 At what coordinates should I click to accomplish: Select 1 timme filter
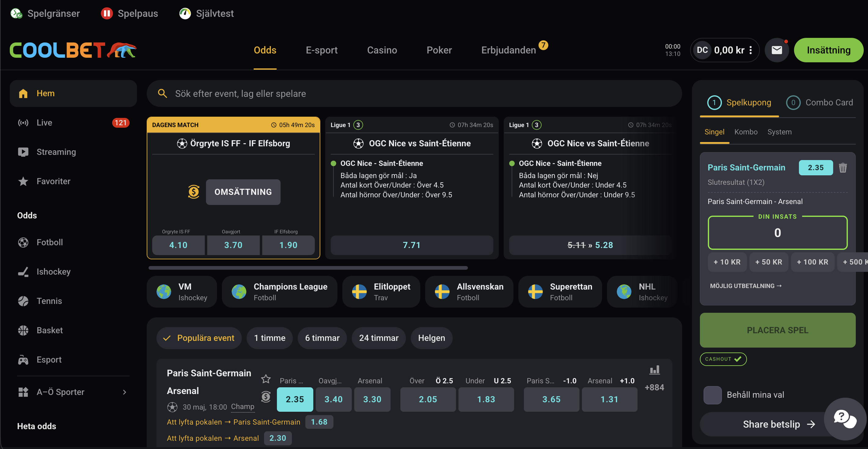pos(270,338)
